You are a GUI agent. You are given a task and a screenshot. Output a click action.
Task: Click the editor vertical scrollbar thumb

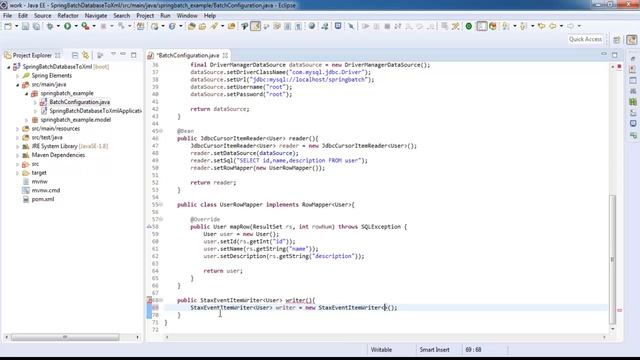[x=613, y=260]
